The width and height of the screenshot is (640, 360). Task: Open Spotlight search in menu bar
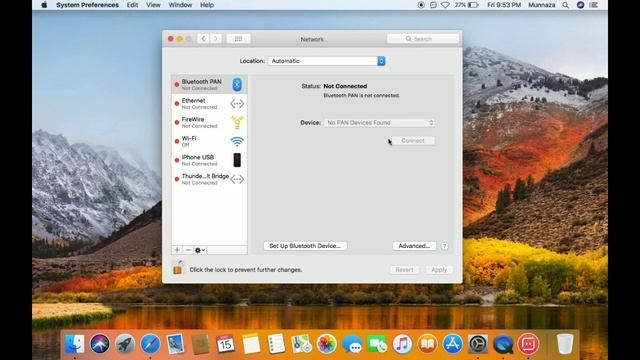tap(565, 5)
